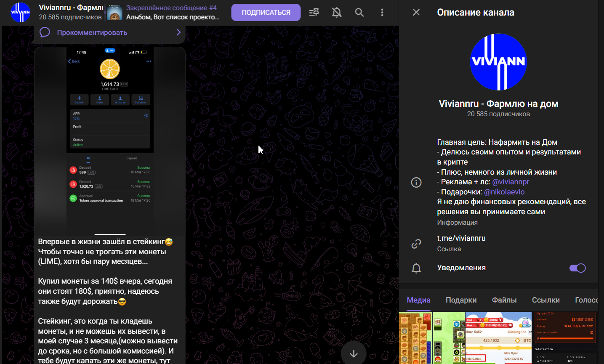Click the bell icon beside Уведомления
The height and width of the screenshot is (364, 604).
(416, 268)
